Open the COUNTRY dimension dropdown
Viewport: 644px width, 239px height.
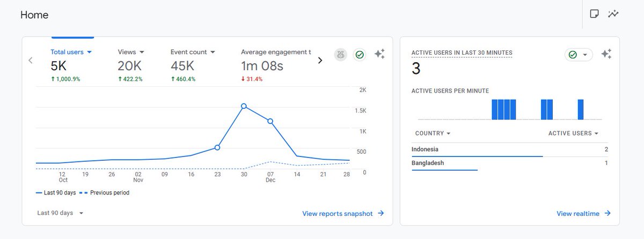pos(433,133)
